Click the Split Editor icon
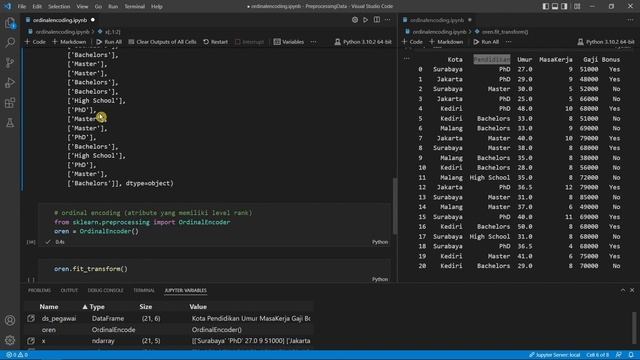 (x=377, y=20)
